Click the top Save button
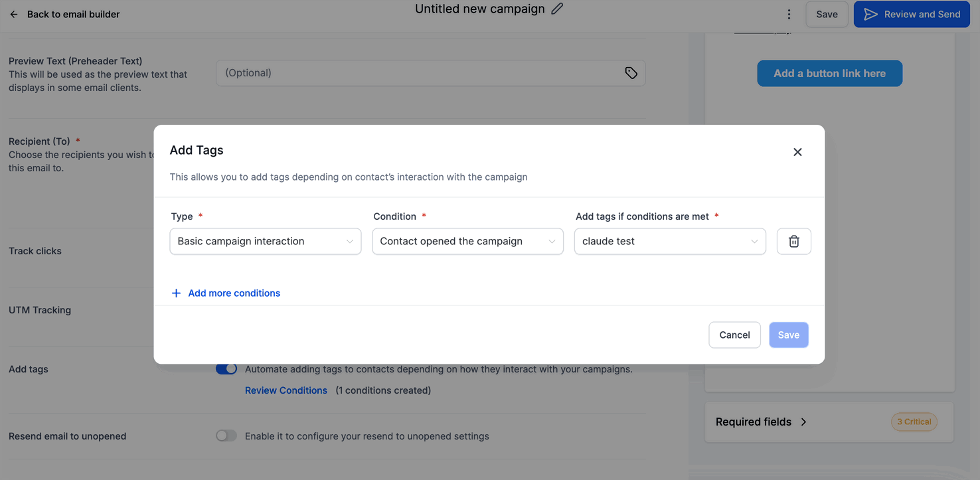980x480 pixels. pyautogui.click(x=827, y=14)
